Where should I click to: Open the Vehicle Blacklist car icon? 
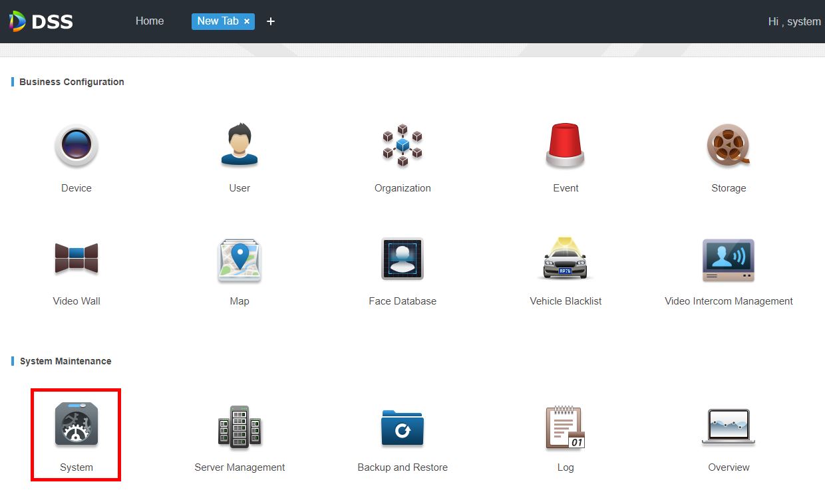point(566,258)
